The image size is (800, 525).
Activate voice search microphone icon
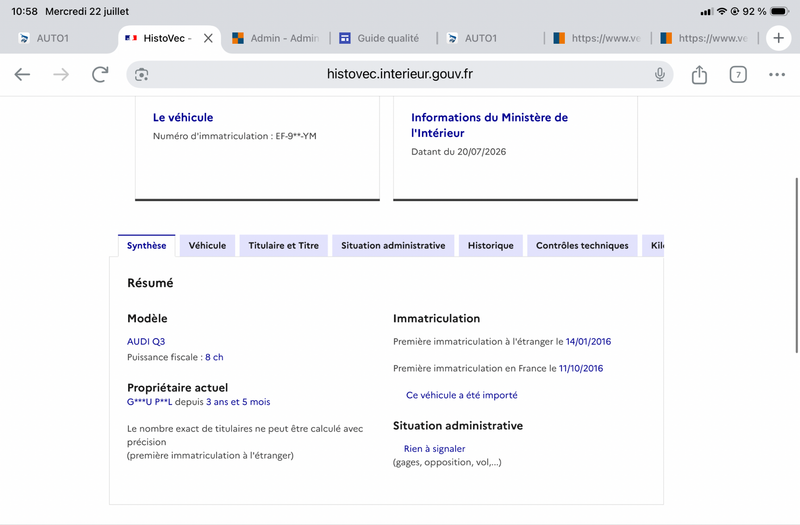[x=660, y=74]
